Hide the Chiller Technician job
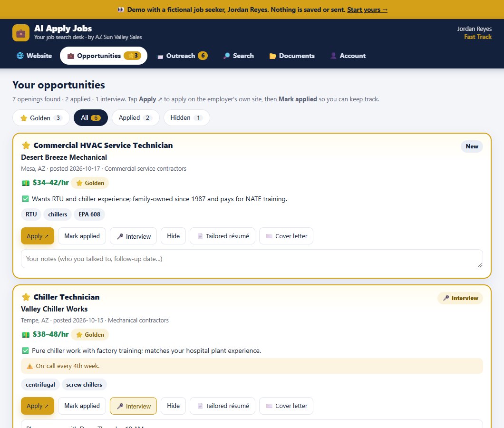The width and height of the screenshot is (504, 428). point(173,406)
